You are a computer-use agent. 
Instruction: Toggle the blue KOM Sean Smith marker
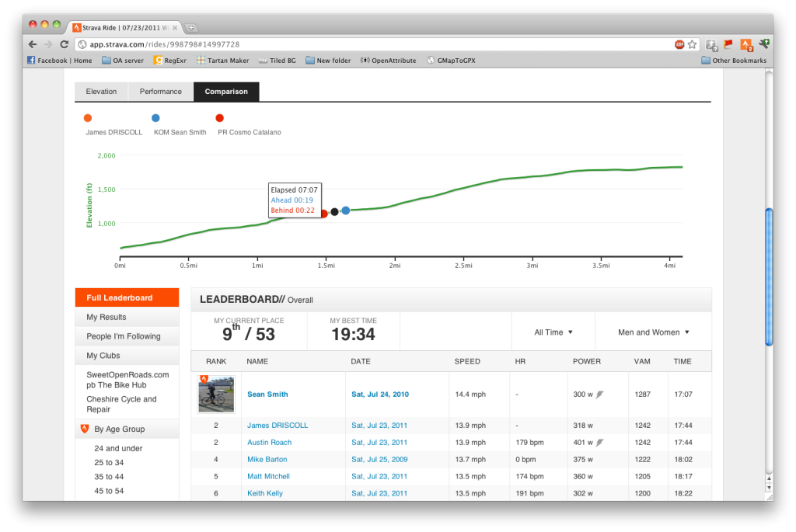(x=155, y=118)
